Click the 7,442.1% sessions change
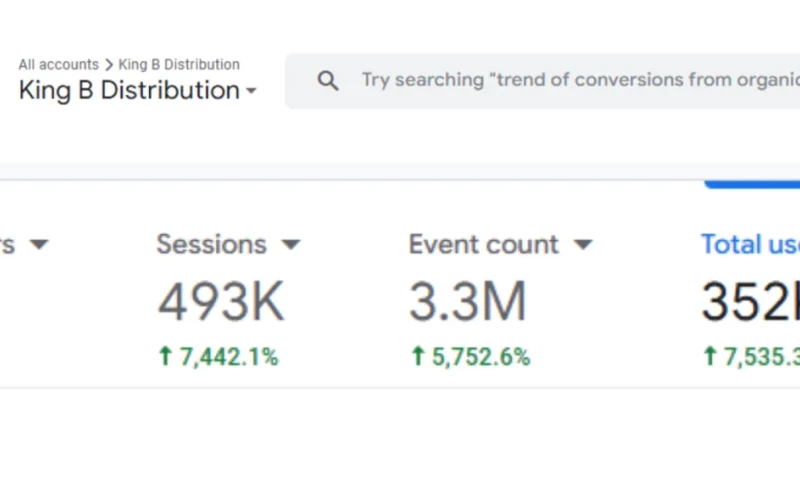 click(229, 357)
